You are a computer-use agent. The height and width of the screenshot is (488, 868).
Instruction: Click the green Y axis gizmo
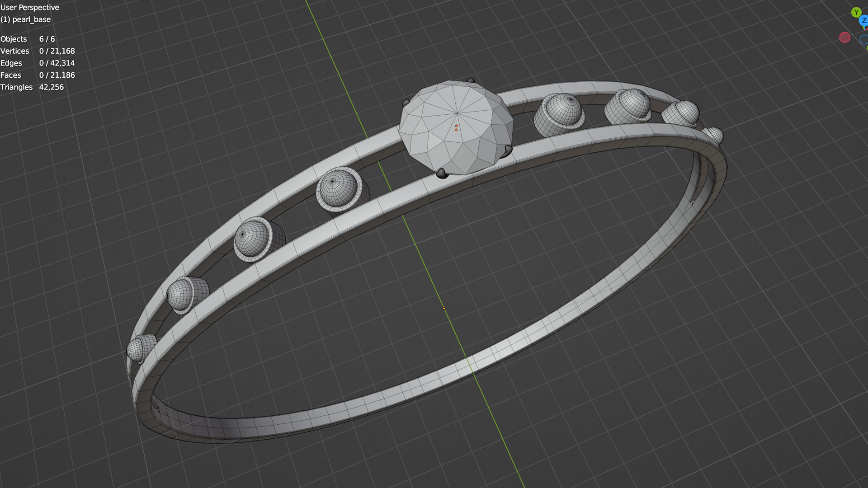[x=856, y=12]
